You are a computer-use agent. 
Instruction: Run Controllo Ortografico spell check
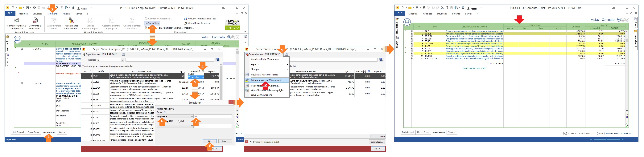[x=158, y=19]
